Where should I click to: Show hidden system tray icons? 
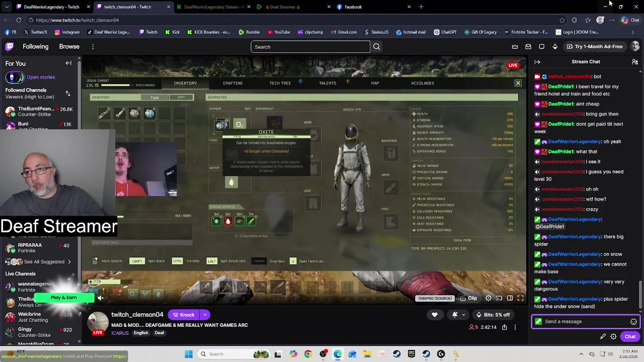(x=581, y=354)
